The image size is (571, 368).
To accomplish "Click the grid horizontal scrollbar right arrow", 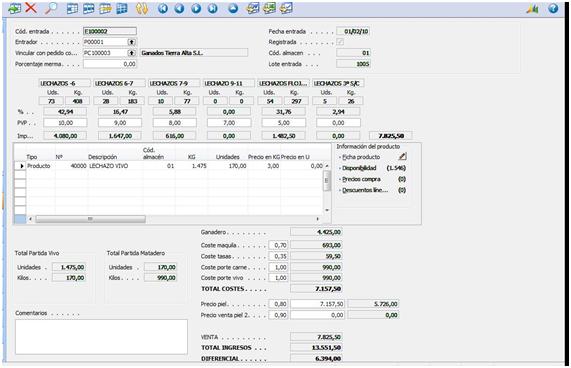I will tap(318, 219).
